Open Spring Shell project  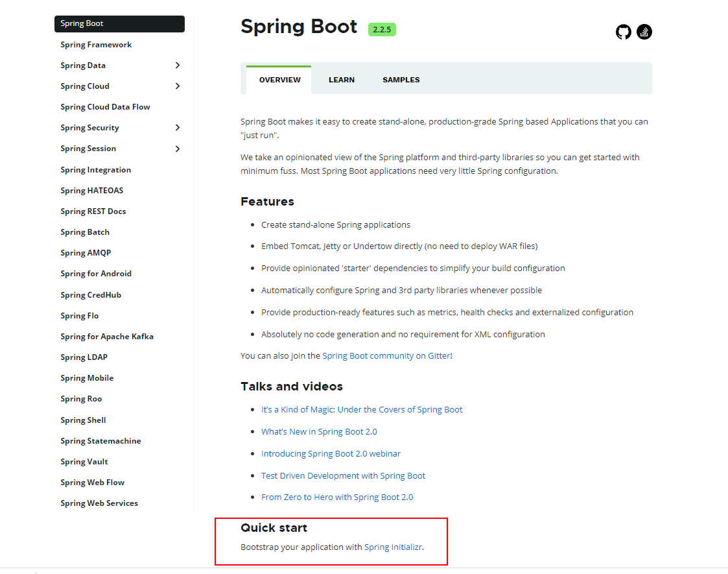click(83, 420)
